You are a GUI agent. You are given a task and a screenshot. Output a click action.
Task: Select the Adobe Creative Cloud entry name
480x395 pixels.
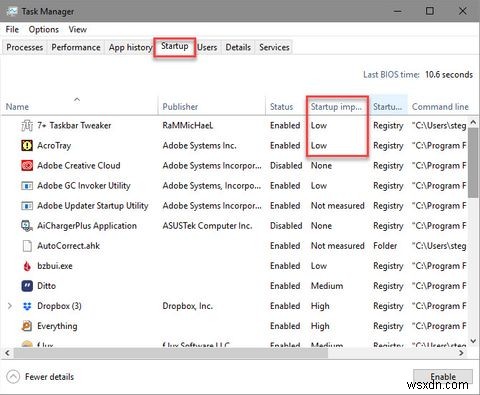click(x=79, y=166)
